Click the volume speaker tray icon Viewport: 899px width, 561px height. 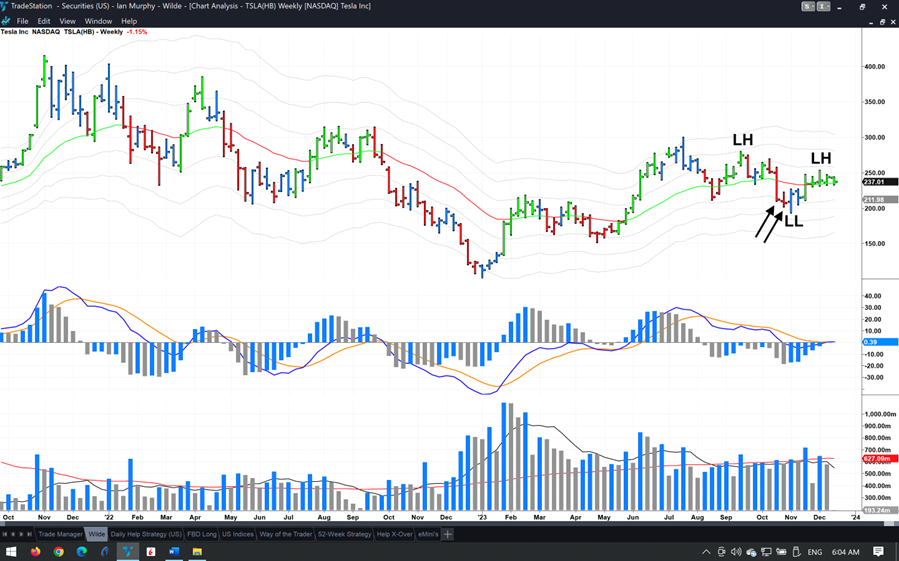coord(736,552)
